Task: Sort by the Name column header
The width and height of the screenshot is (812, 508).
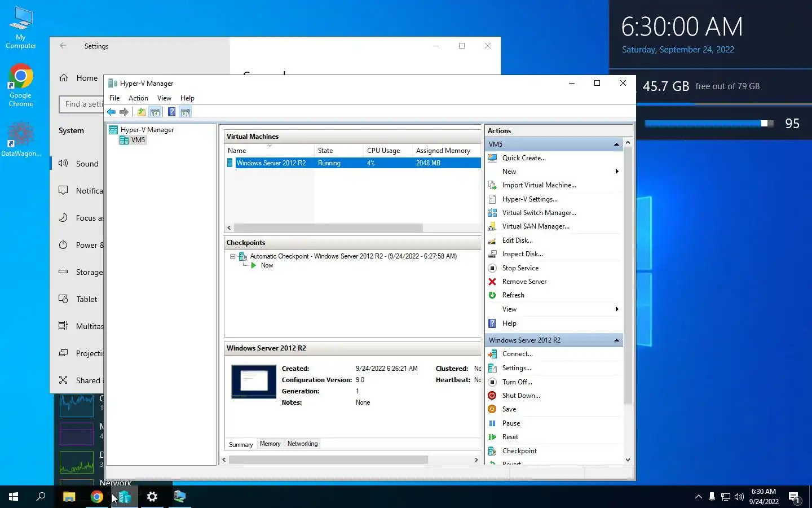Action: [270, 151]
